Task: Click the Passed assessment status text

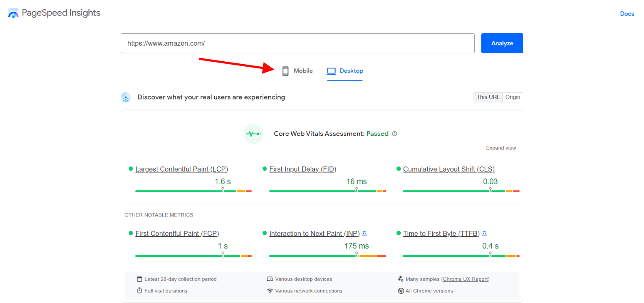Action: pyautogui.click(x=377, y=134)
